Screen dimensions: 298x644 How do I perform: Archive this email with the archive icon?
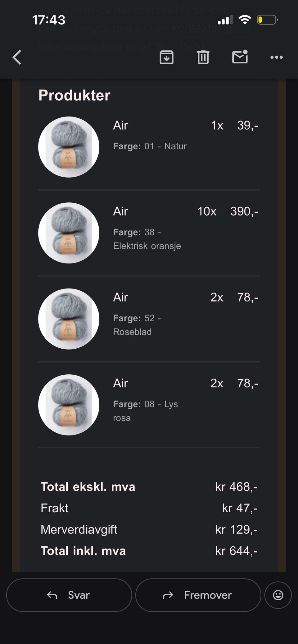(x=167, y=57)
